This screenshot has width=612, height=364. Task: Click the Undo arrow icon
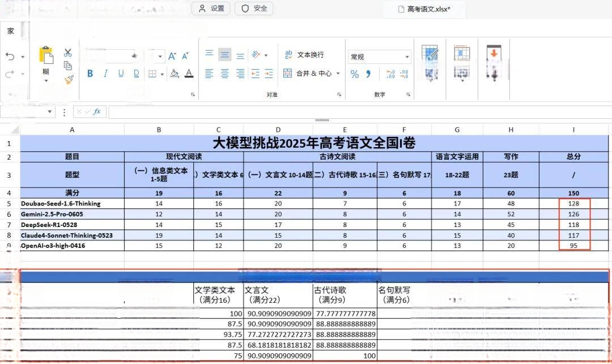(10, 57)
